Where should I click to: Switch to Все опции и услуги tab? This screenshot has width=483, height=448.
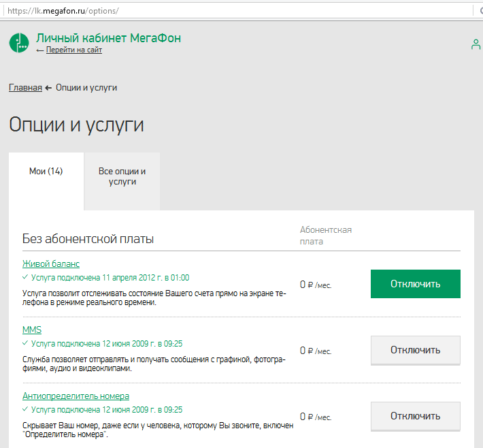pos(122,176)
